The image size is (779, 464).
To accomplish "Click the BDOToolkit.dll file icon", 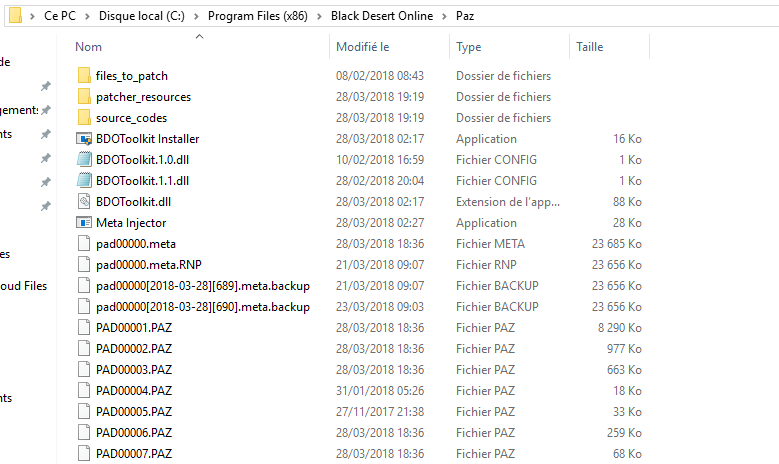I will [x=84, y=202].
